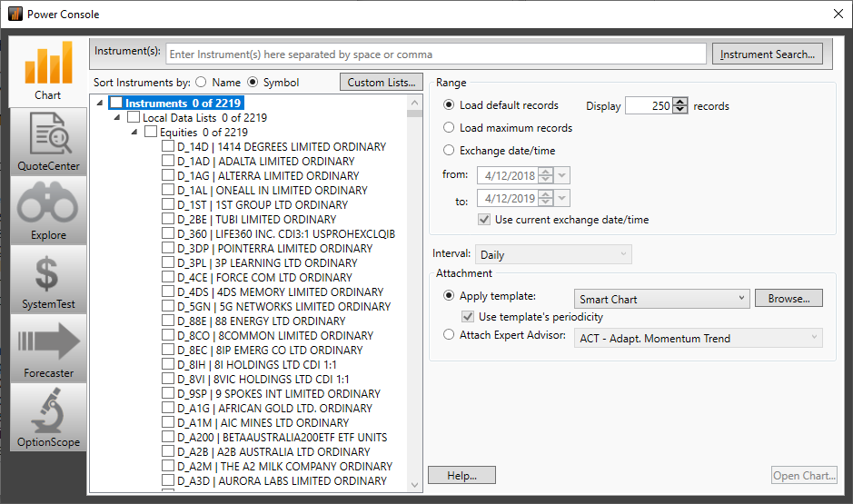Screen dimensions: 853x504
Task: Check D_360 LIFE360 INC. checkbox
Action: click(168, 233)
